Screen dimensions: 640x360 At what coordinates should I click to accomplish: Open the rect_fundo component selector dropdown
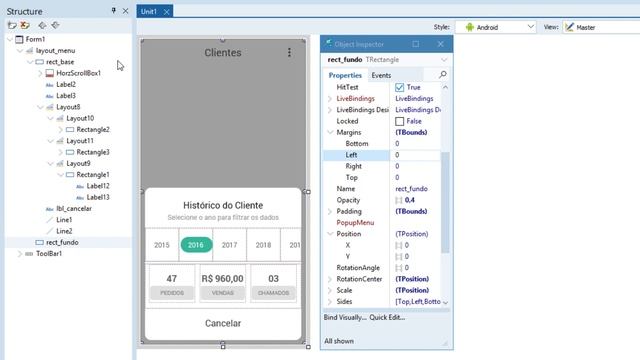(444, 60)
